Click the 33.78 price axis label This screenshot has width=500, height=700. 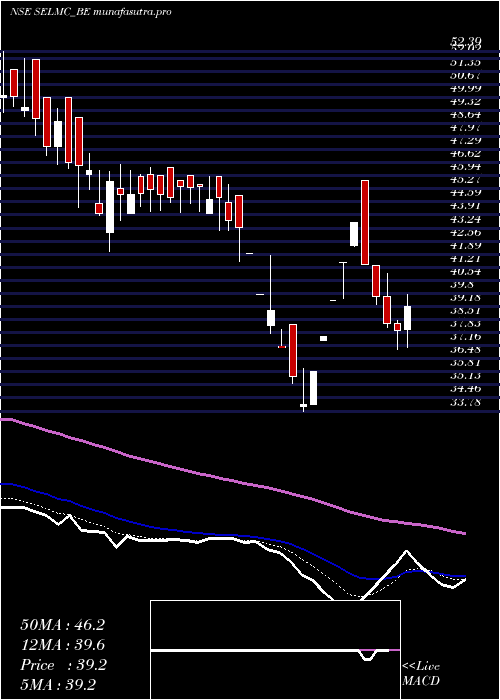click(464, 403)
